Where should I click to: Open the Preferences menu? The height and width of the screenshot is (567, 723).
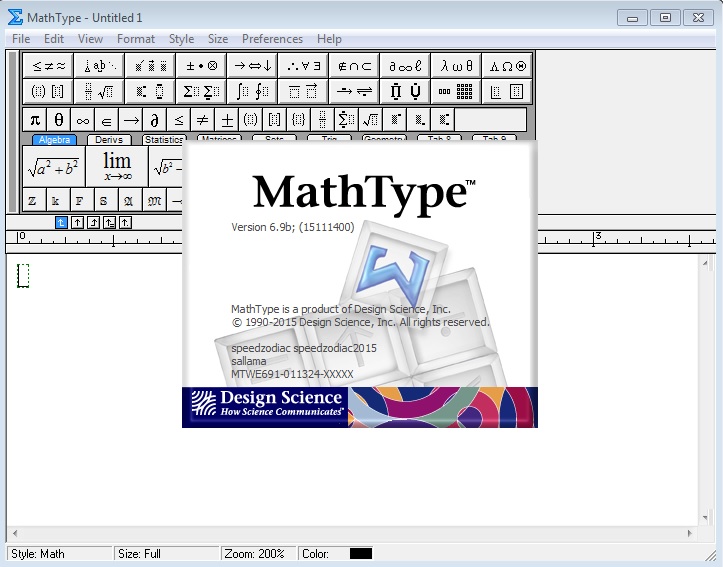pyautogui.click(x=273, y=39)
